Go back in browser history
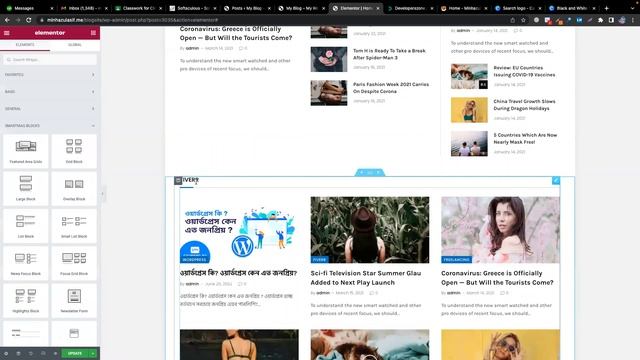640x360 pixels. tap(7, 20)
